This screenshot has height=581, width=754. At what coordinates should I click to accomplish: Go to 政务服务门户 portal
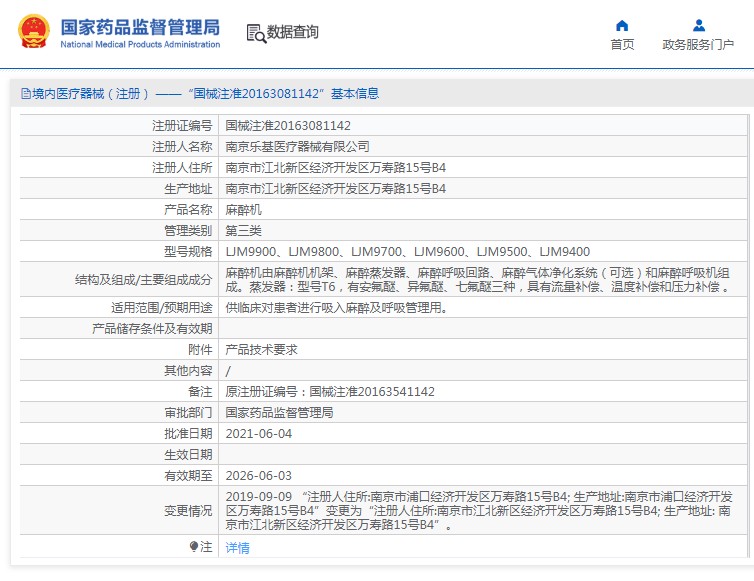pos(698,44)
